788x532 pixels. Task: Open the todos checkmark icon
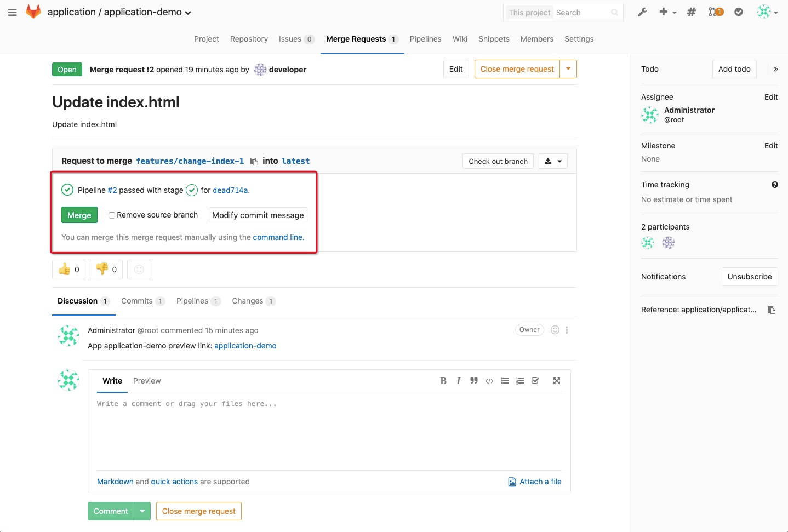[x=739, y=12]
